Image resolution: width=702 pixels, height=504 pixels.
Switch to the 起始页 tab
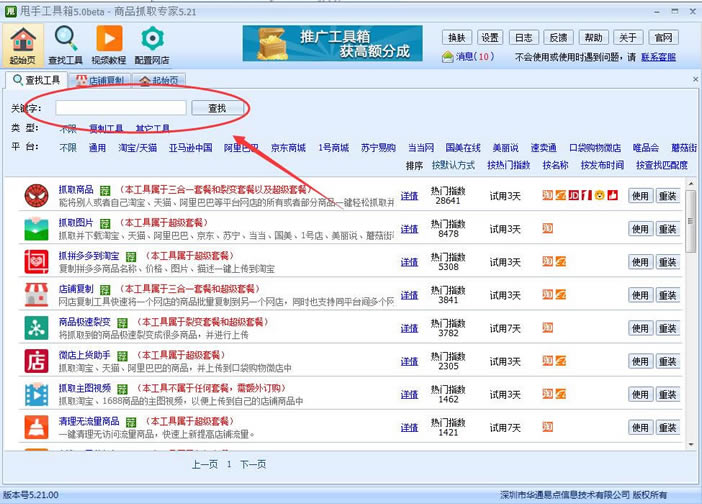tap(158, 80)
